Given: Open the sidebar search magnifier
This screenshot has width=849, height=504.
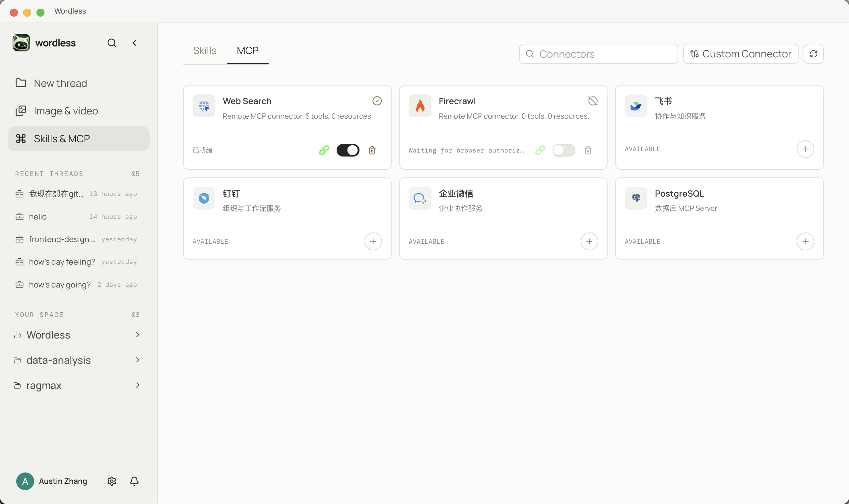Looking at the screenshot, I should coord(112,43).
